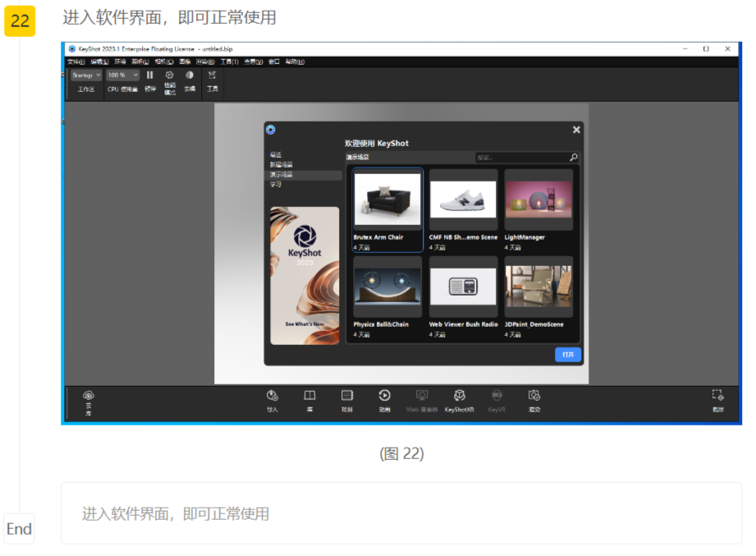Select 新建场景 in the welcome sidebar
This screenshot has height=556, width=756.
[x=281, y=164]
